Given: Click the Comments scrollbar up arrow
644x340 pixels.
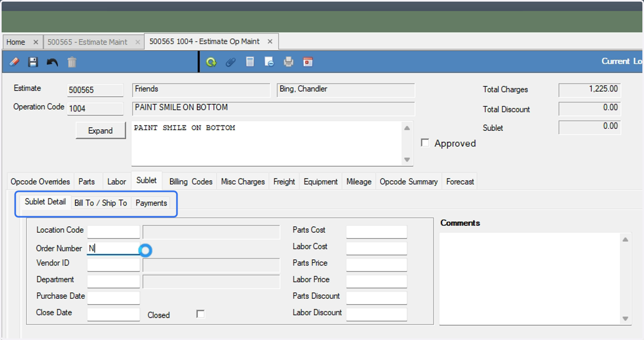Looking at the screenshot, I should pyautogui.click(x=625, y=239).
